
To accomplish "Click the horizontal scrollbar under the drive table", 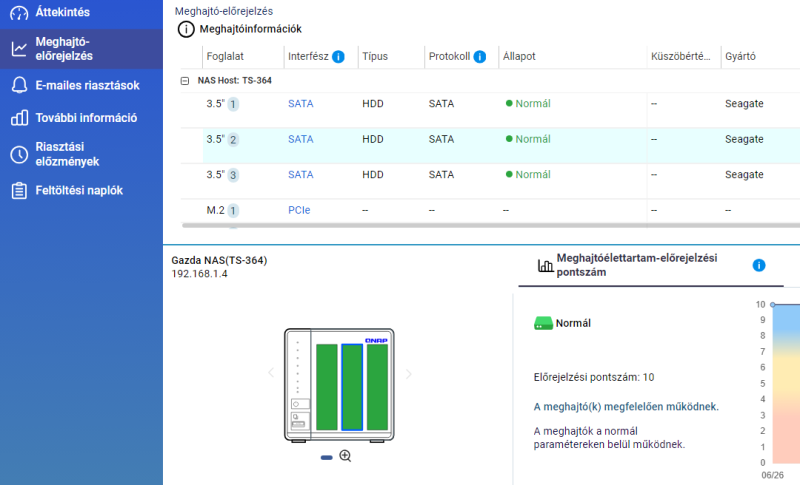I will (x=491, y=225).
